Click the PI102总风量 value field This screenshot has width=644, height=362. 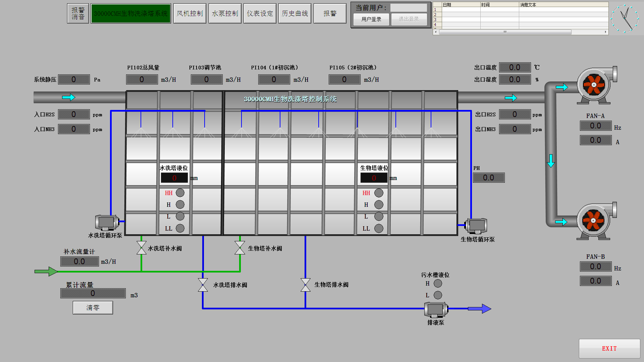pyautogui.click(x=142, y=79)
